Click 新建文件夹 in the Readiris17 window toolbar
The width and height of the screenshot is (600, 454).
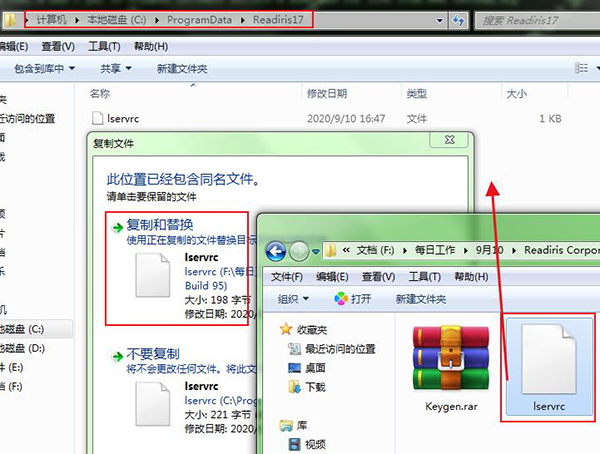182,69
